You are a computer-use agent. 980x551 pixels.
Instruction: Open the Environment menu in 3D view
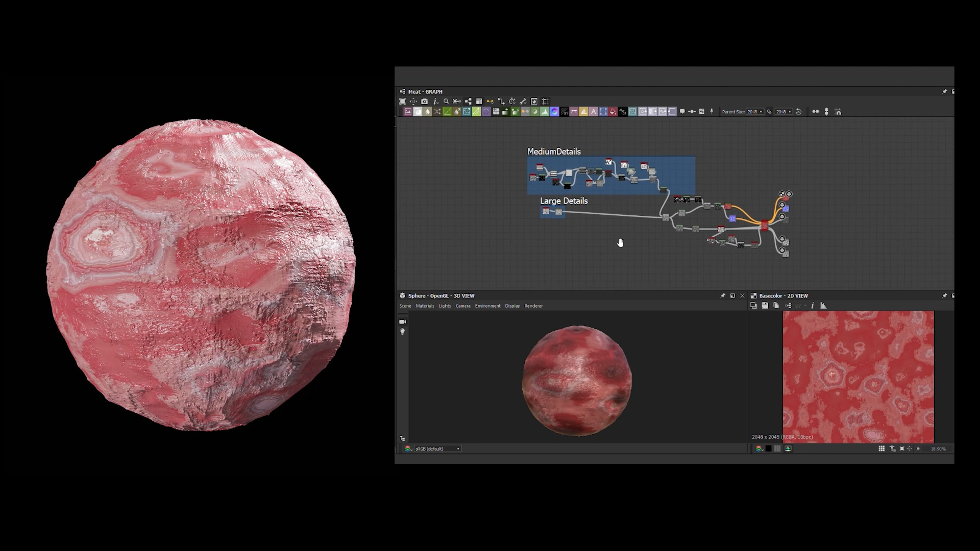tap(487, 306)
